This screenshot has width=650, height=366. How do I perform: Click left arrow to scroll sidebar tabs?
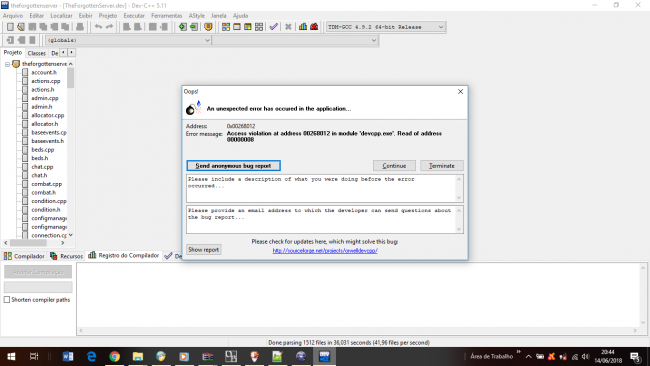[x=63, y=52]
